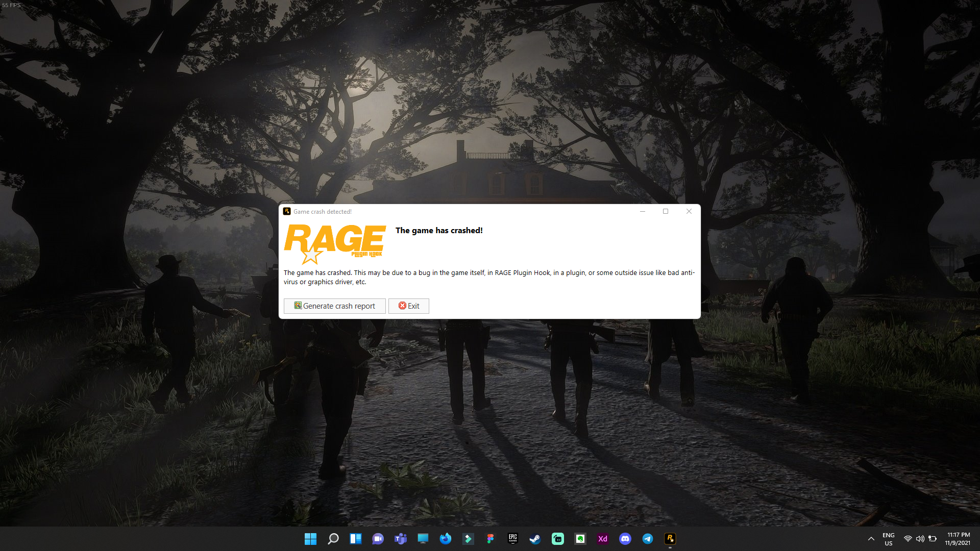Maximize the Game crash detected window
Image resolution: width=980 pixels, height=551 pixels.
pos(666,211)
